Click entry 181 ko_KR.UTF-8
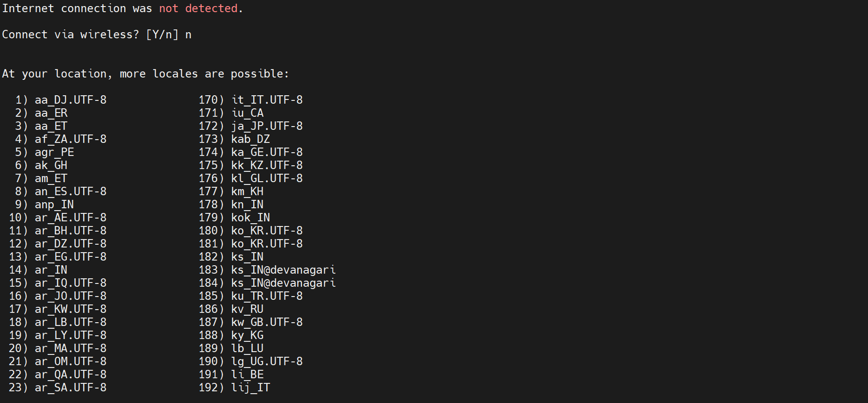Screen dimensions: 868x403 click(x=267, y=244)
